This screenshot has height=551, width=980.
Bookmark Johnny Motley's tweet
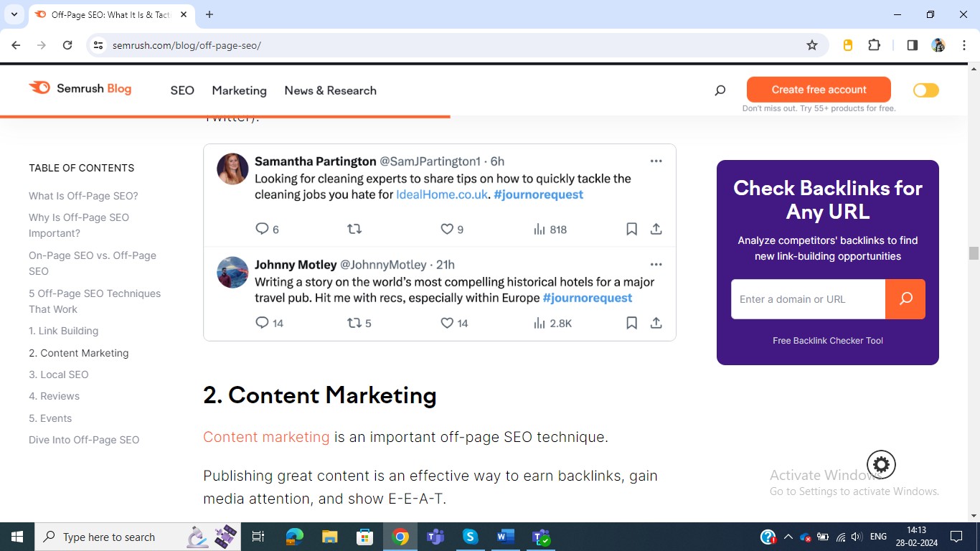631,323
